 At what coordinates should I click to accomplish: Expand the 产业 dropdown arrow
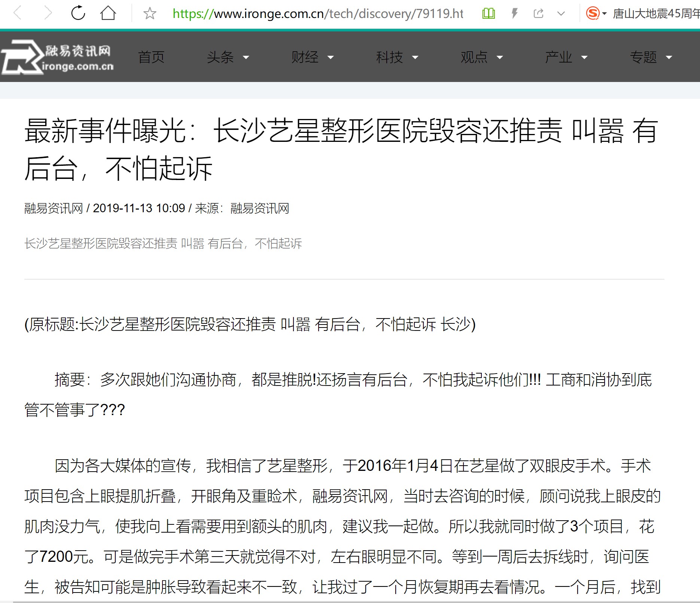point(584,58)
